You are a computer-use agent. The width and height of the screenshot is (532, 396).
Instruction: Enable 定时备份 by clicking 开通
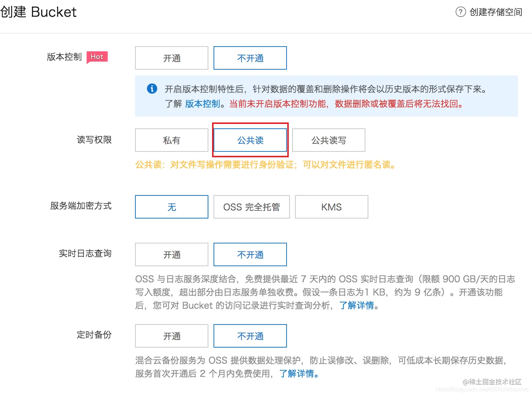tap(171, 336)
